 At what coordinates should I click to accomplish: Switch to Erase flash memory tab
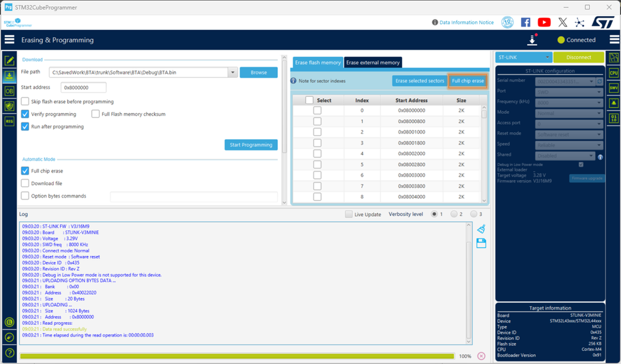318,63
